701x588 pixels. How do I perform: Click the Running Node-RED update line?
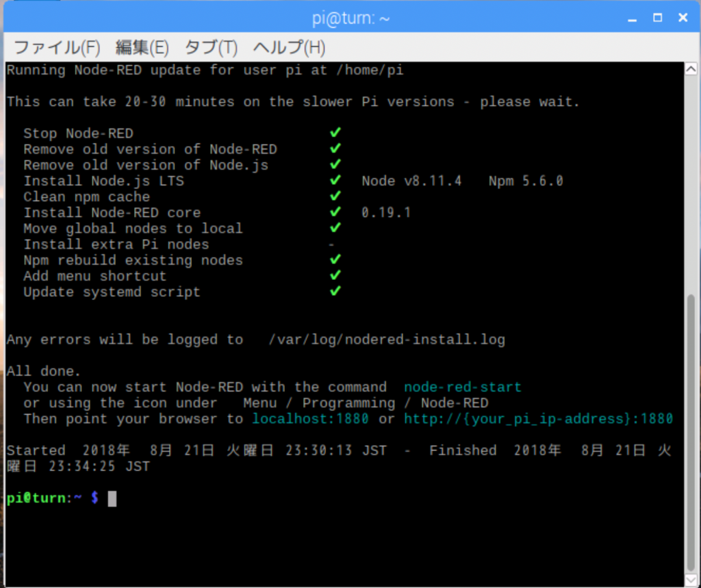tap(205, 71)
